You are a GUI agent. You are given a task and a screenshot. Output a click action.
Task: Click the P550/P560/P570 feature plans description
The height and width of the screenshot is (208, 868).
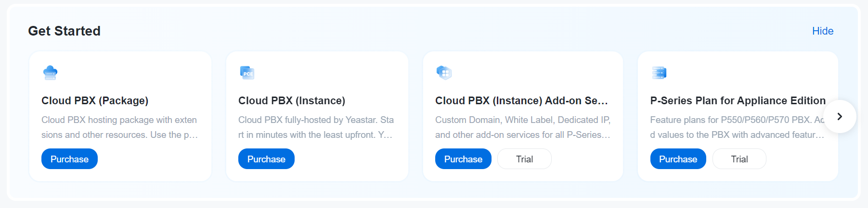pos(736,127)
